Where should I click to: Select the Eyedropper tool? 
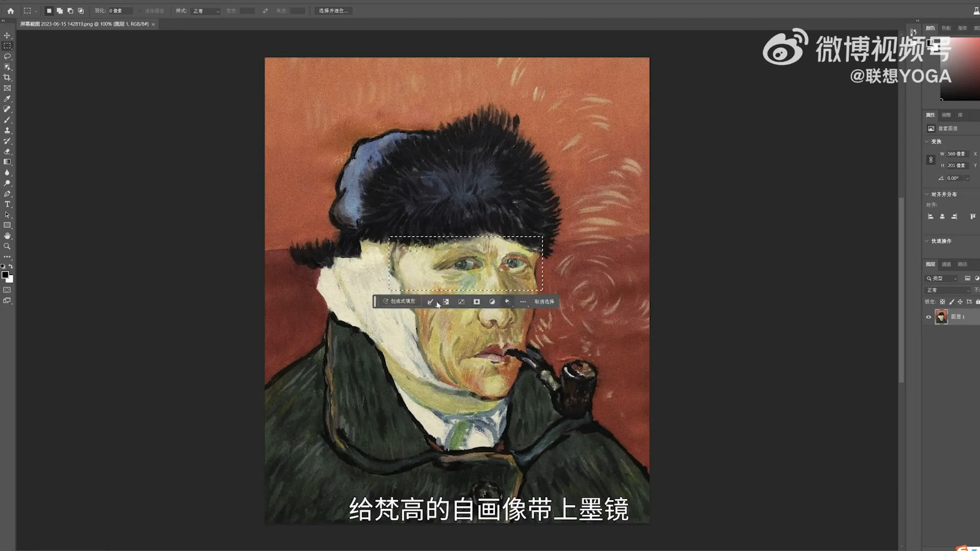point(7,99)
